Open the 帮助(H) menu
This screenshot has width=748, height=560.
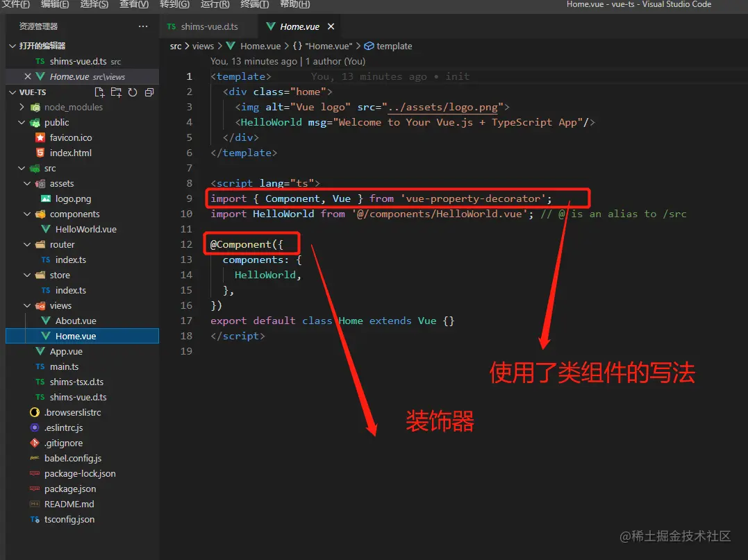click(294, 4)
